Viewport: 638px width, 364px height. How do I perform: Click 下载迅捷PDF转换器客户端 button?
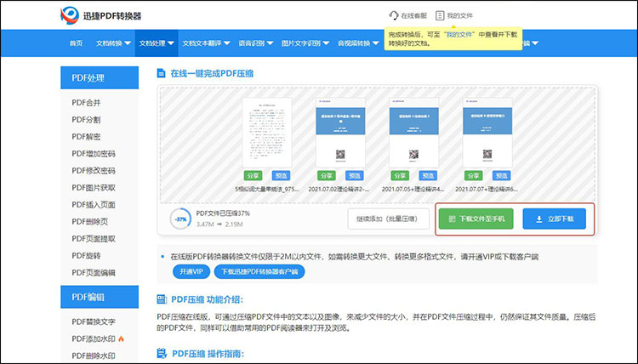tap(259, 271)
